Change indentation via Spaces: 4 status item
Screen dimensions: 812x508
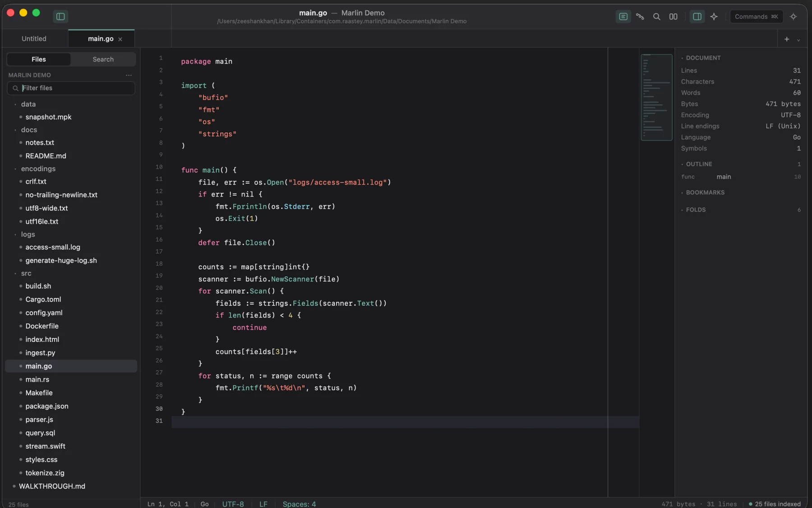(x=299, y=504)
